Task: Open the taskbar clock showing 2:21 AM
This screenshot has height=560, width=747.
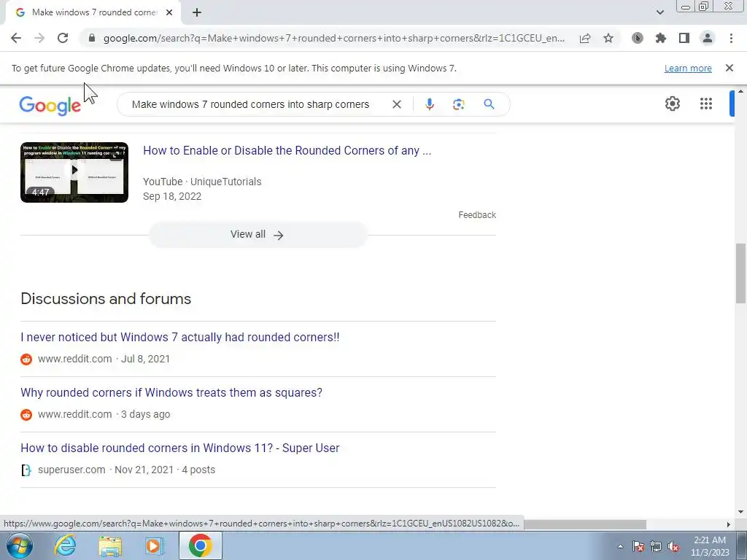Action: tap(710, 546)
